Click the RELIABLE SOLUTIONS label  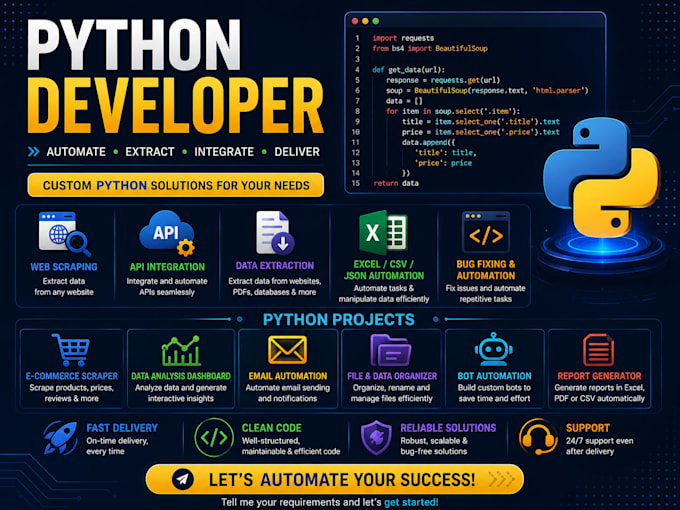(448, 428)
